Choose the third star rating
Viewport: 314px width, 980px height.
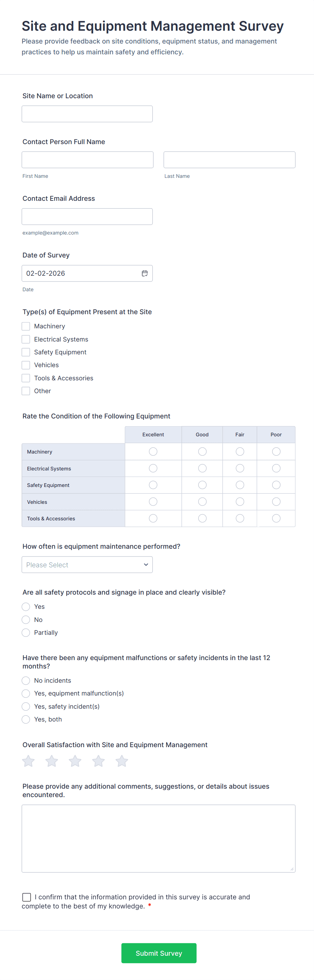point(75,761)
